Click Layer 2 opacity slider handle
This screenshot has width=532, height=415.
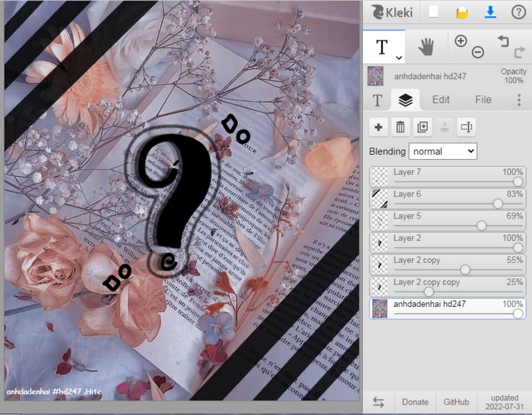pos(518,248)
